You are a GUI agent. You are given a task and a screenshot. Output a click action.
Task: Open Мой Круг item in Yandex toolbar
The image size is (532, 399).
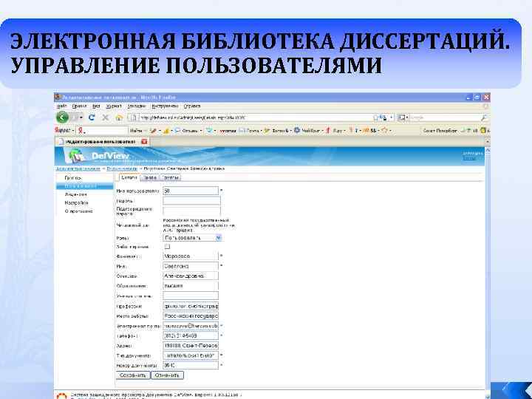tap(308, 131)
